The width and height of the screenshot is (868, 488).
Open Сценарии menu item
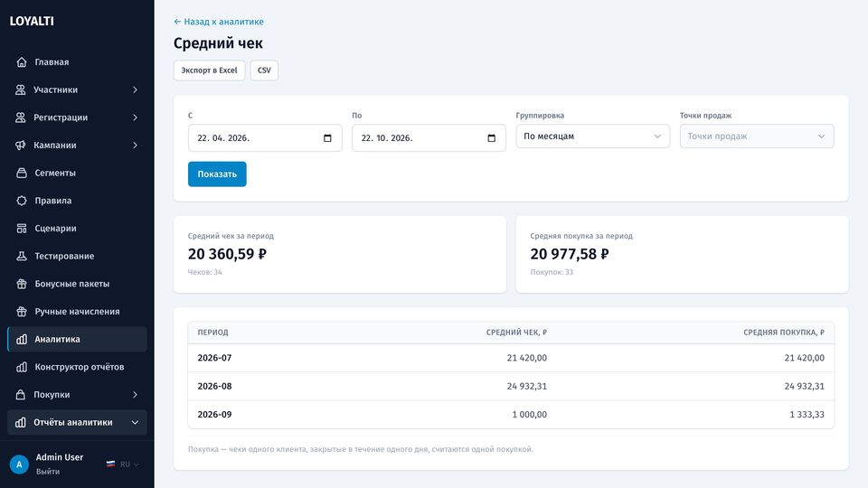(77, 228)
